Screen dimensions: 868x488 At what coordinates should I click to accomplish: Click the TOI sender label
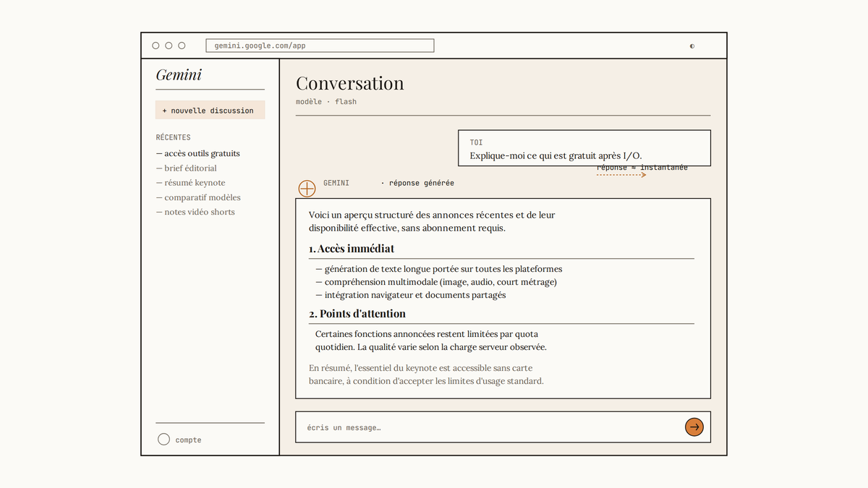(476, 142)
